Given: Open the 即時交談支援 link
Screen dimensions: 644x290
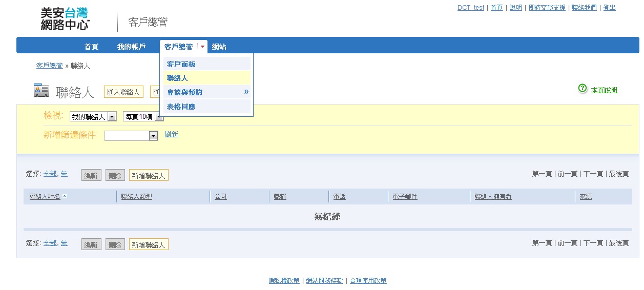Looking at the screenshot, I should tap(547, 8).
